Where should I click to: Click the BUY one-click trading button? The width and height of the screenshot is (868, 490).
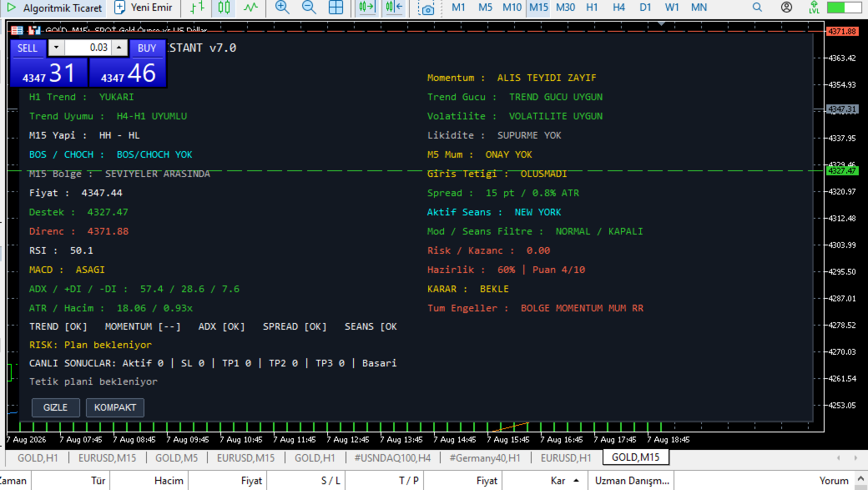147,48
